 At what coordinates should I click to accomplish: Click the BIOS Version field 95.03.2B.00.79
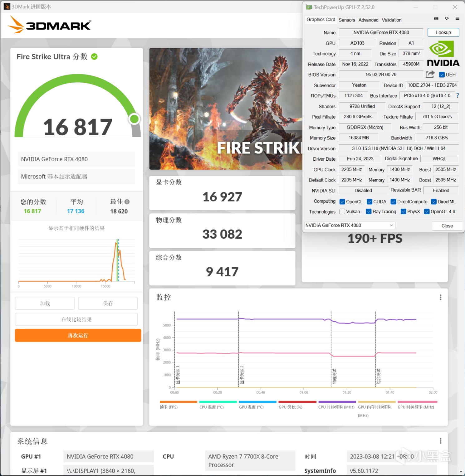coord(381,75)
